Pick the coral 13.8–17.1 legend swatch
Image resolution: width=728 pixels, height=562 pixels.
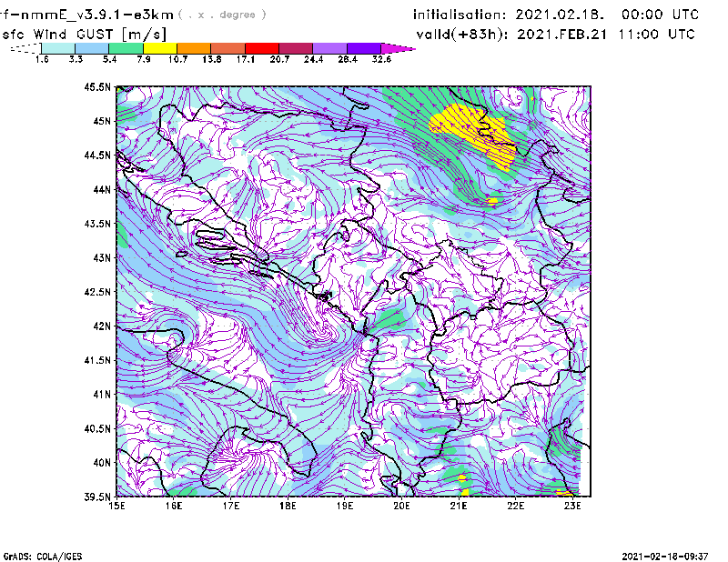(228, 48)
